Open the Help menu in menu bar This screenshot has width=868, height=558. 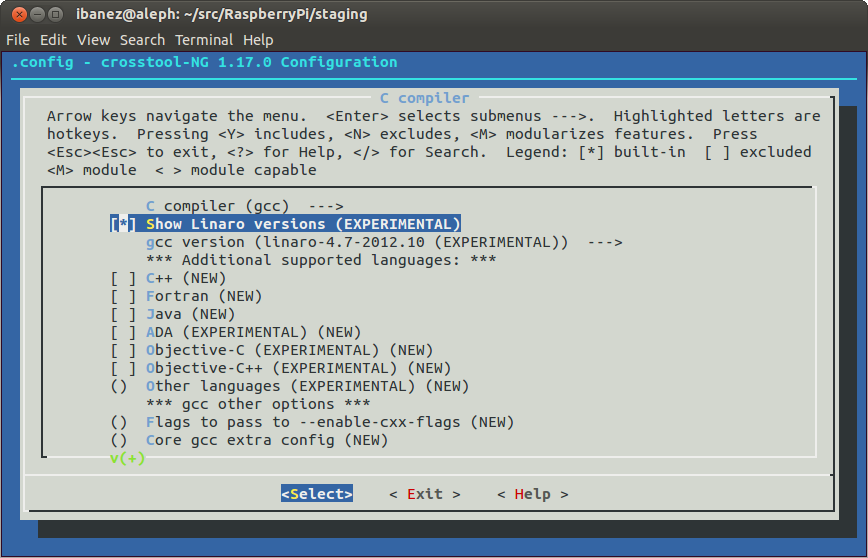258,40
